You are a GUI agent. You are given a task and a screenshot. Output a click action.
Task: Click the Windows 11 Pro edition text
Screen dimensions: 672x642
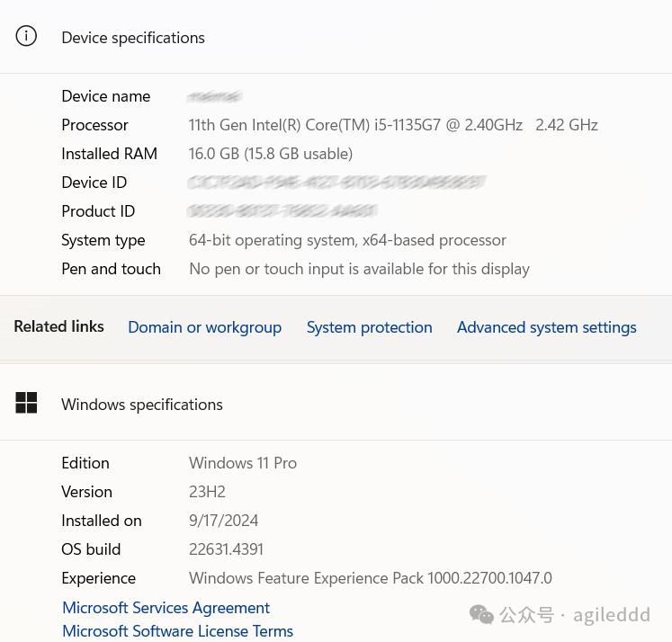243,463
